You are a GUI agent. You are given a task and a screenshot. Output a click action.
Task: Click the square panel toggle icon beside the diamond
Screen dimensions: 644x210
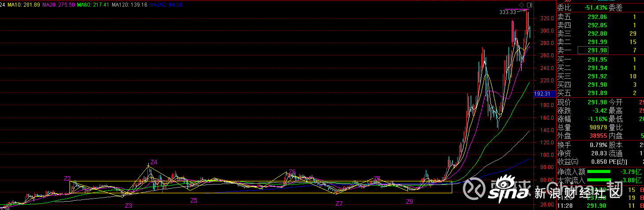point(529,5)
